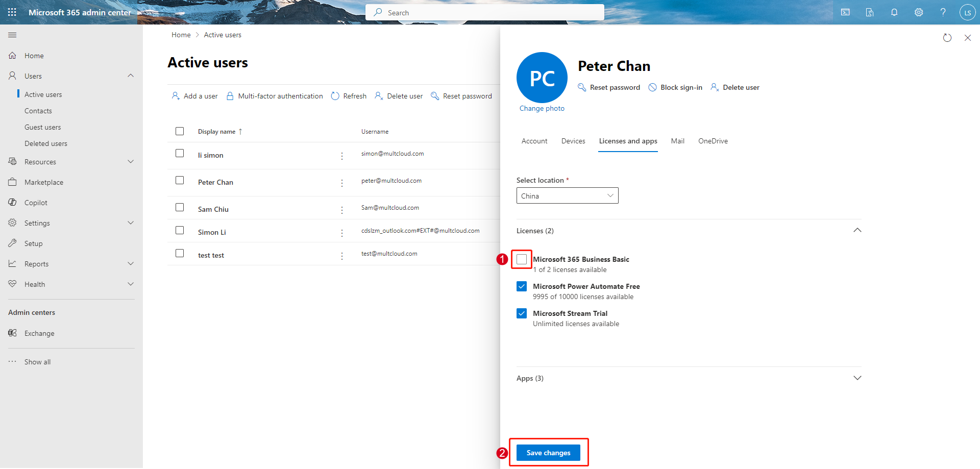Click Delete user in list toolbar

(399, 96)
